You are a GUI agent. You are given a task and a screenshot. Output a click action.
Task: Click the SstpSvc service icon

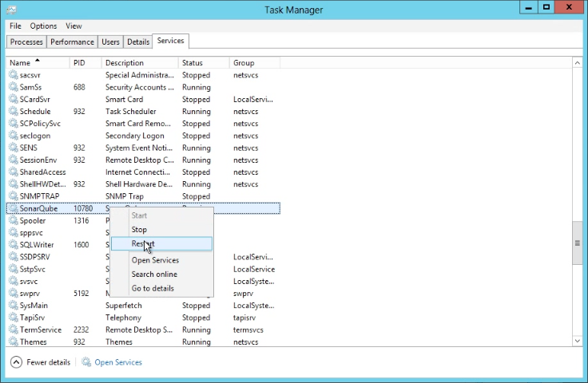[14, 269]
